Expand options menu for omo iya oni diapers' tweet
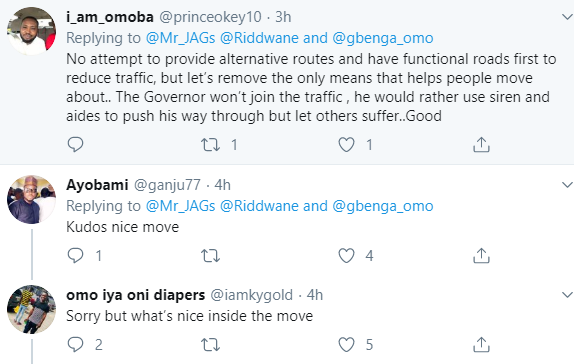 point(567,294)
